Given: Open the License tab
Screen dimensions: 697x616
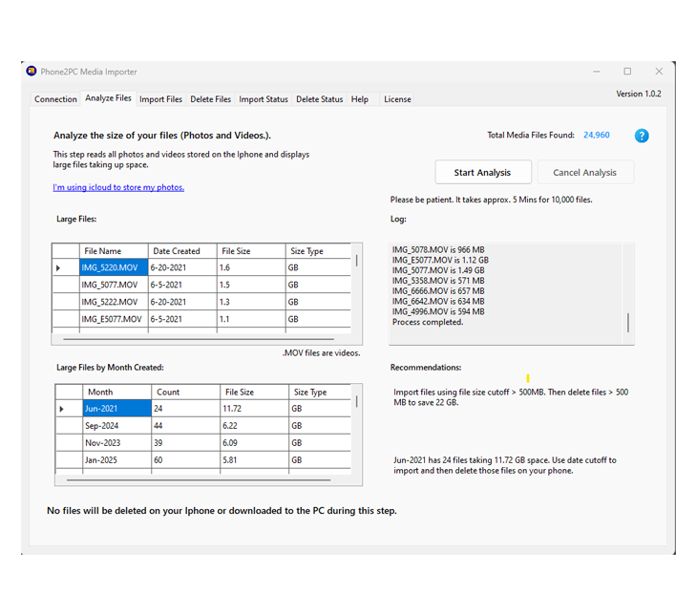Looking at the screenshot, I should click(x=397, y=99).
